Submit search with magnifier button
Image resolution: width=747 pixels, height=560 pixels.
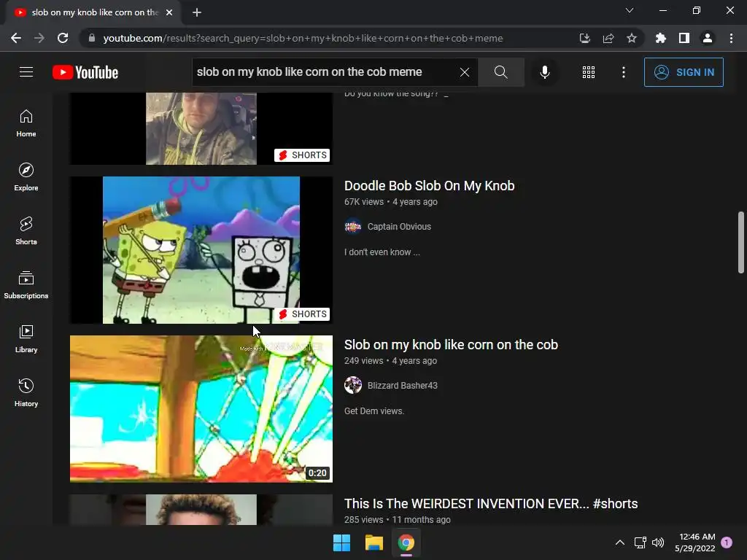point(500,72)
